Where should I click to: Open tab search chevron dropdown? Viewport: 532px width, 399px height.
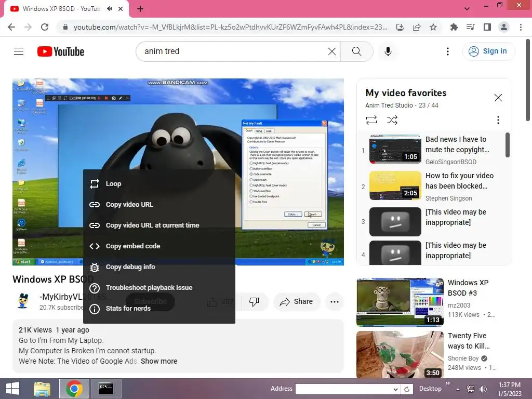(x=467, y=9)
